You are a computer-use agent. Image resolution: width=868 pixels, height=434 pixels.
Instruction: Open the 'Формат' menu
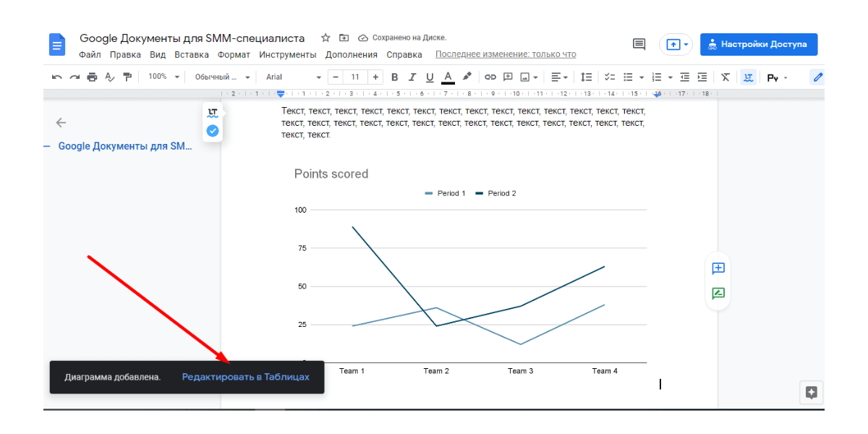pyautogui.click(x=234, y=54)
